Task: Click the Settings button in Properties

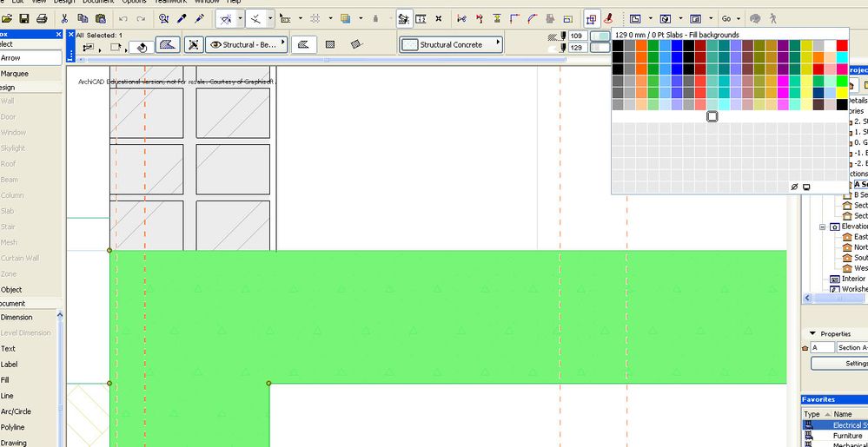Action: 839,364
